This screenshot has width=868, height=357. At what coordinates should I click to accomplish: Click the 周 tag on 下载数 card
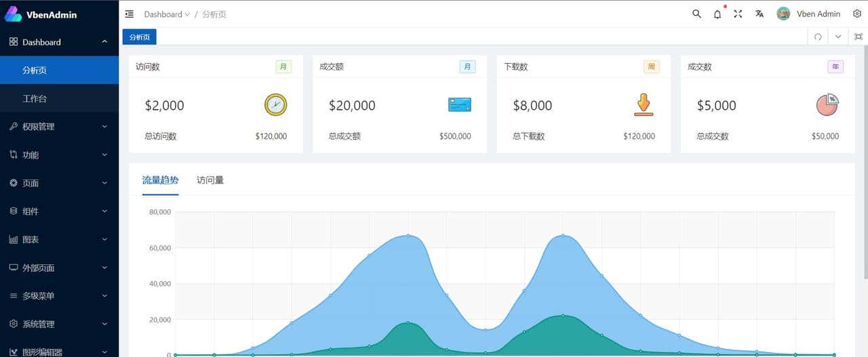(x=651, y=67)
